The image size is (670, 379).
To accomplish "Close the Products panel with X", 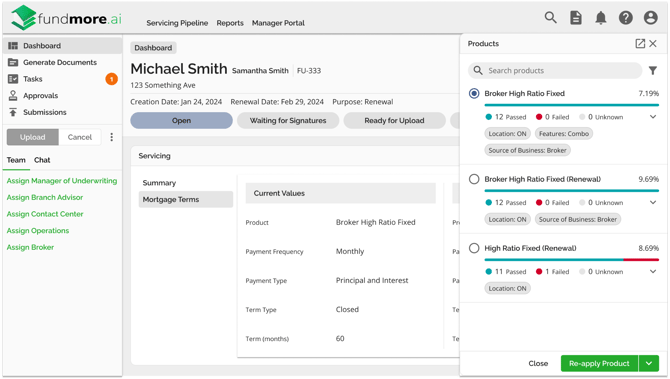I will point(653,44).
